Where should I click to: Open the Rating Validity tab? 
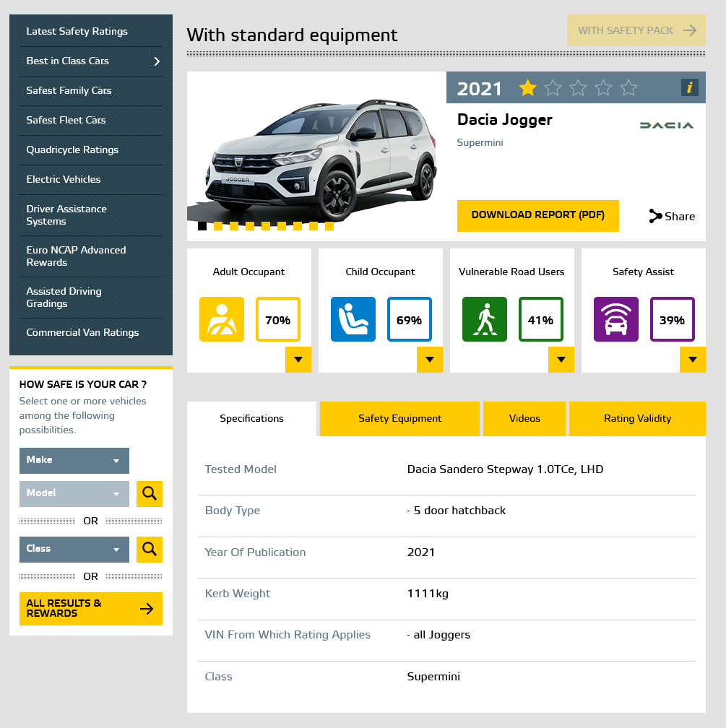637,418
